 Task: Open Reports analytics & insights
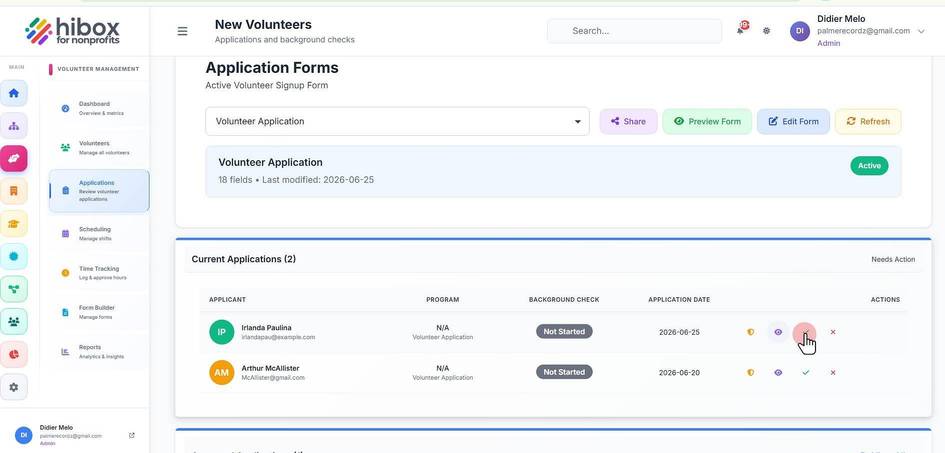99,352
